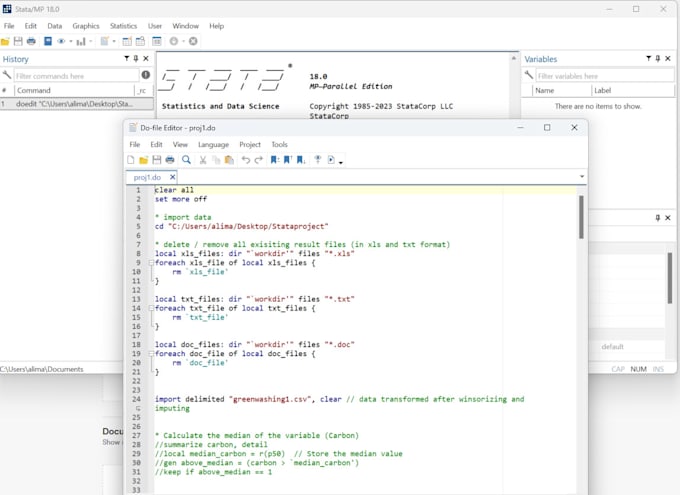Open the Log icon in Stata toolbar
The height and width of the screenshot is (495, 680).
click(x=48, y=41)
